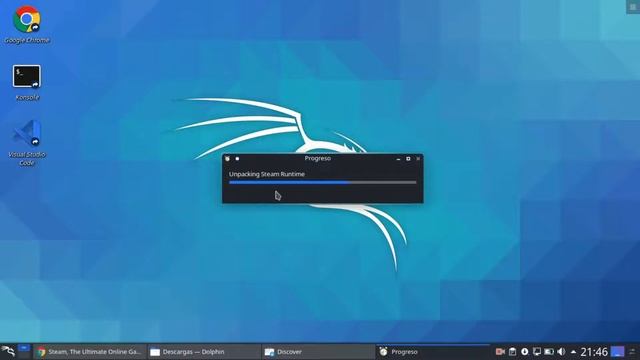Image resolution: width=640 pixels, height=360 pixels.
Task: Launch Konsole from the desktop
Action: point(27,82)
